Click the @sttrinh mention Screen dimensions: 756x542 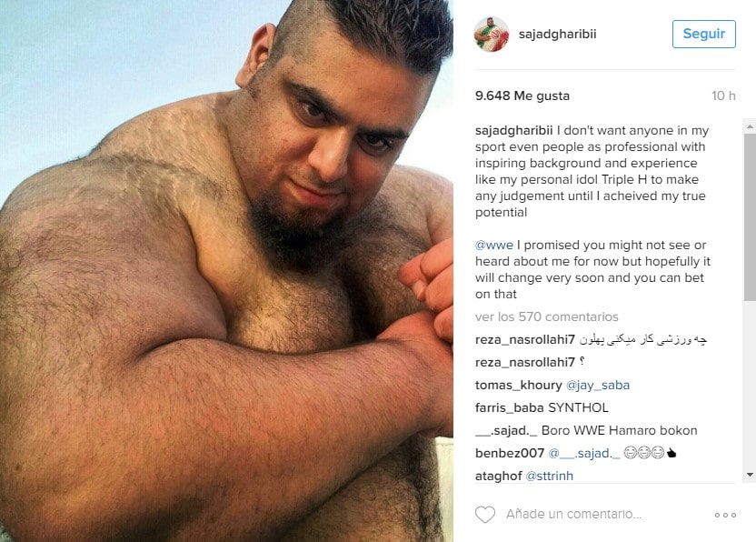(549, 476)
